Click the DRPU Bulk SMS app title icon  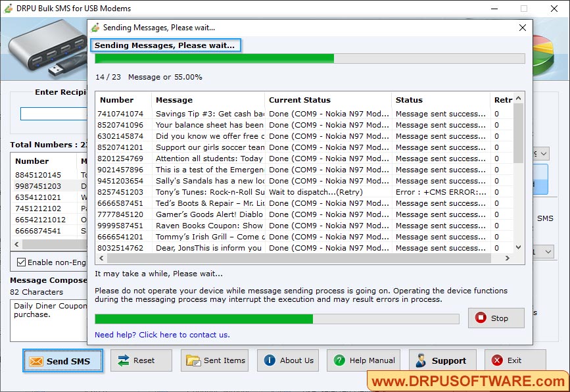click(x=9, y=8)
